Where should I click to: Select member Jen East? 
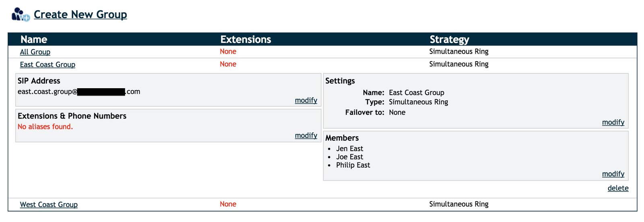(349, 149)
